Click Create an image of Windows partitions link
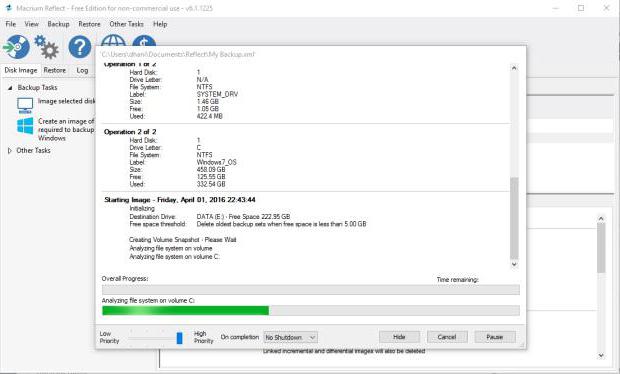Image resolution: width=620 pixels, height=374 pixels. (66, 130)
